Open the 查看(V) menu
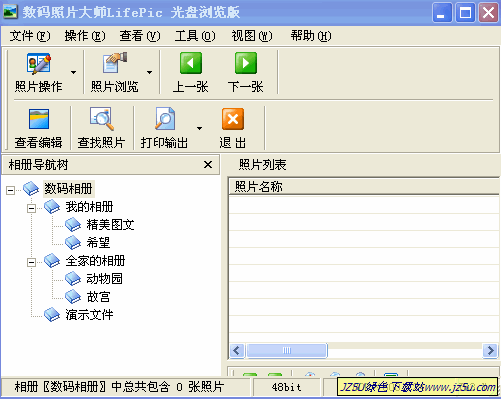The image size is (501, 399). tap(140, 36)
